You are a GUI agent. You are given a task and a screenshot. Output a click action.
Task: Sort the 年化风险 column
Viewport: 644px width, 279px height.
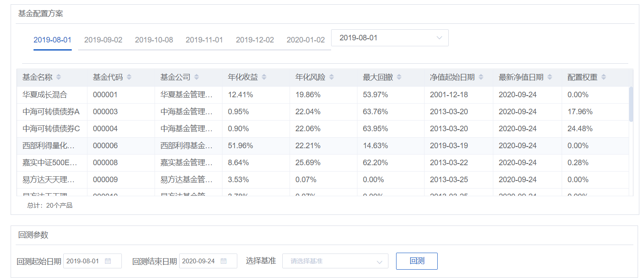[x=331, y=77]
